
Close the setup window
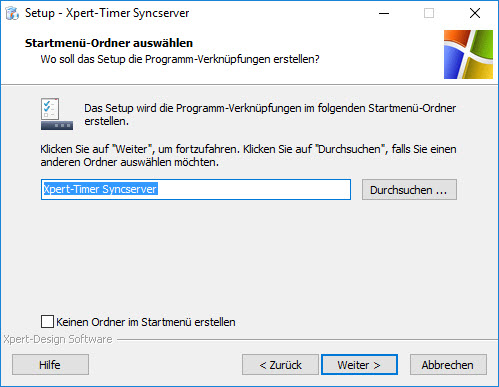(x=475, y=13)
